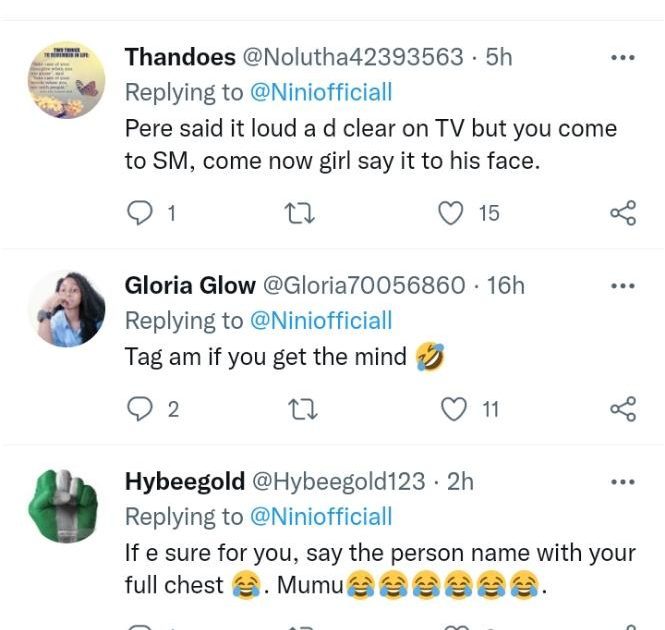Open more options on Thandoes tweet
Viewport: 665px width, 630px height.
[623, 57]
